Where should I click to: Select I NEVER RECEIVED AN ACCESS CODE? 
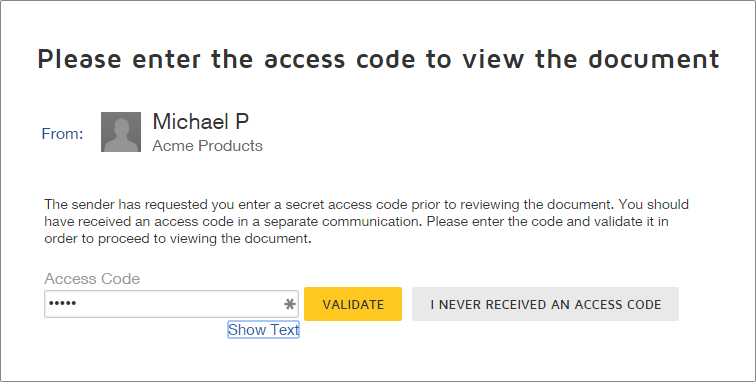coord(545,304)
